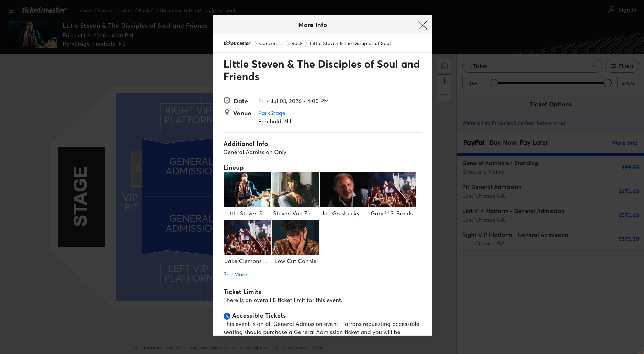The image size is (644, 354).
Task: Close the More Info dialog
Action: click(x=422, y=25)
